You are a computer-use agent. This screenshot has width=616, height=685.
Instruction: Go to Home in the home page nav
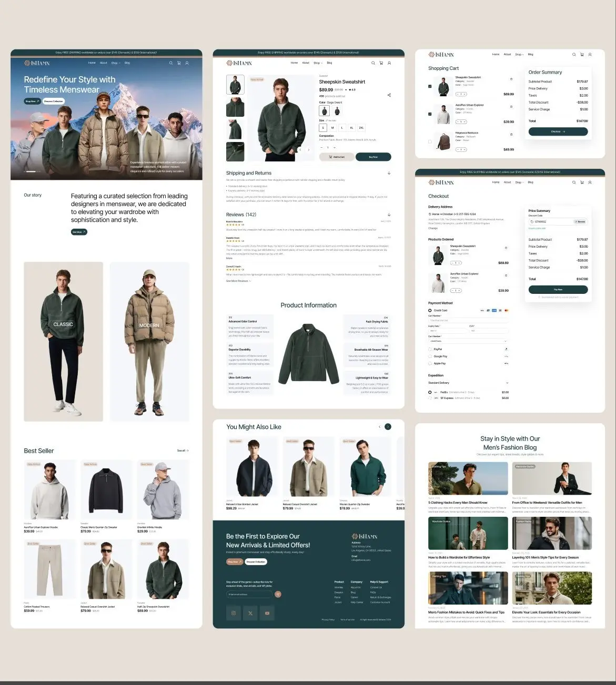click(x=92, y=63)
